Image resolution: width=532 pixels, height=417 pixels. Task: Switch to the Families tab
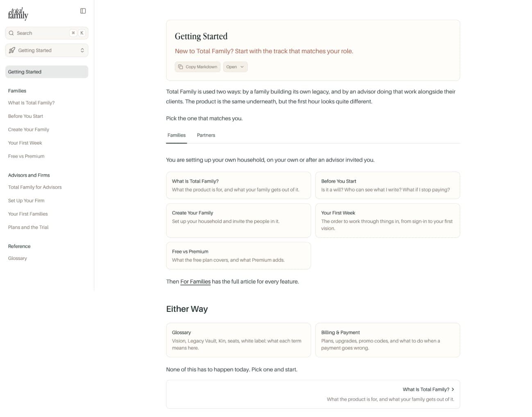(x=177, y=135)
